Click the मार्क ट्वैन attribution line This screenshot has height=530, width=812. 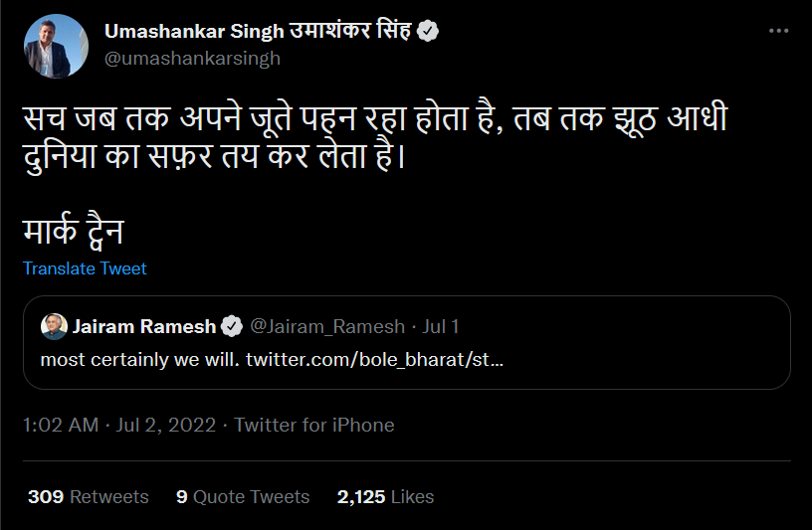click(74, 231)
